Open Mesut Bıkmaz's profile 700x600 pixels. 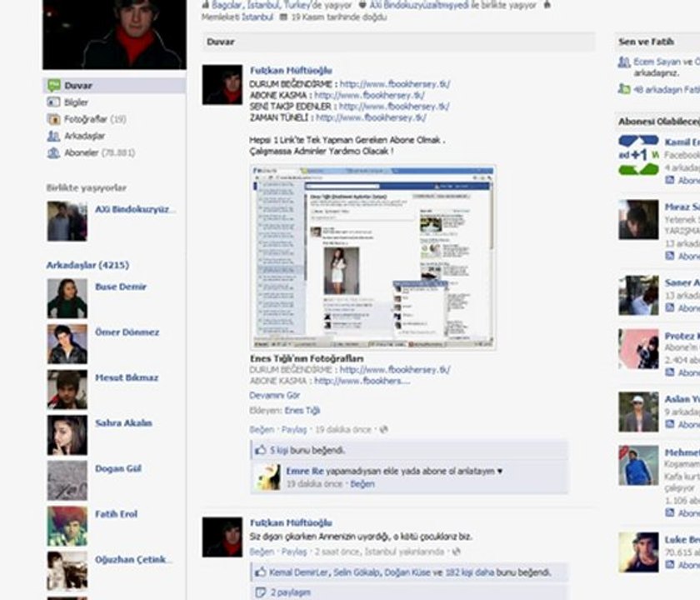tap(127, 377)
